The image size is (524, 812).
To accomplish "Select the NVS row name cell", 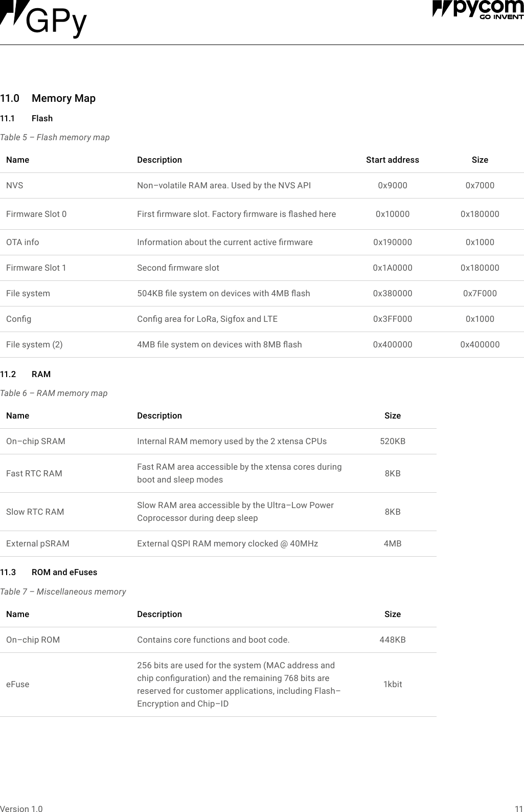I will (x=15, y=185).
